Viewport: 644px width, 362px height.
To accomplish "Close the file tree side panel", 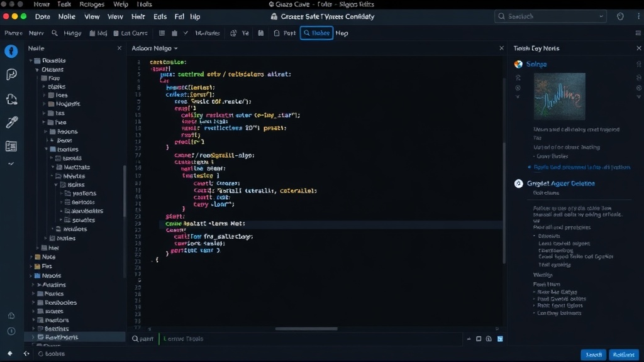I will pyautogui.click(x=119, y=48).
